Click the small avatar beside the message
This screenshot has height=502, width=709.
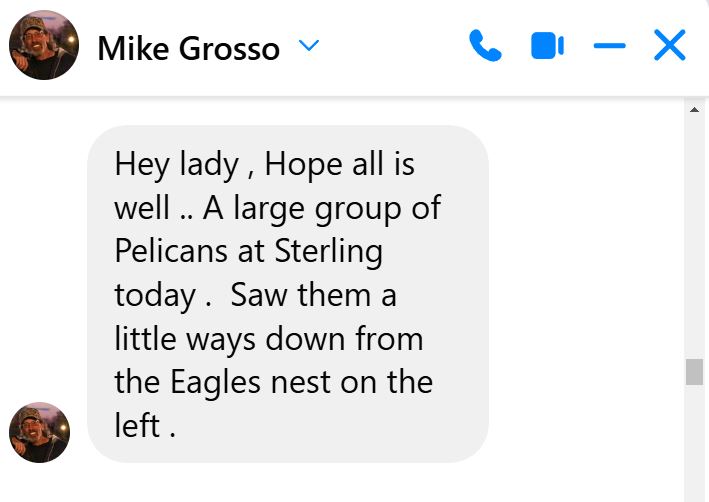click(x=39, y=432)
